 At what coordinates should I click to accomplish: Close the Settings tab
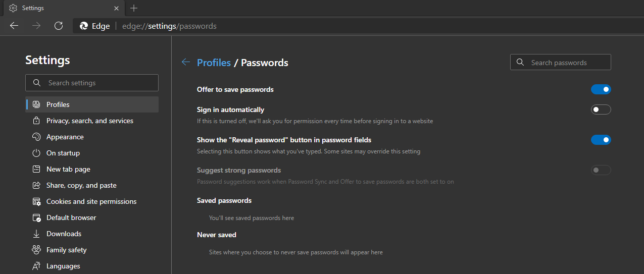tap(117, 8)
